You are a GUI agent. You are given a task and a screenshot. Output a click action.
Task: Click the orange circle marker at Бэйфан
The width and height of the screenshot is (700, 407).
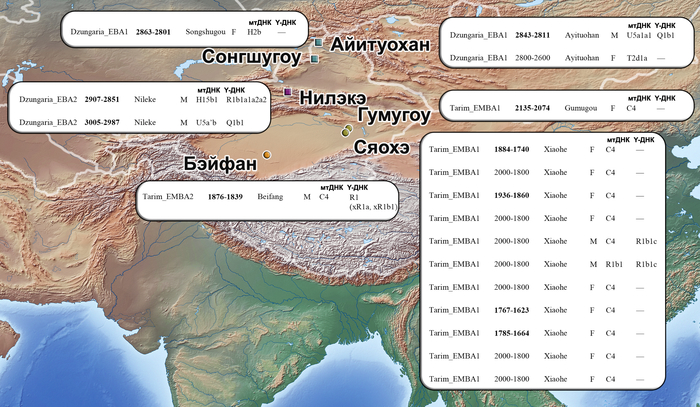pyautogui.click(x=267, y=155)
